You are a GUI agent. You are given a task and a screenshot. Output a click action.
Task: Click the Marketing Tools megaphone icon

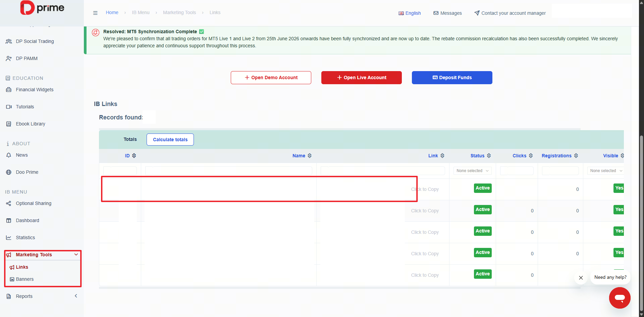coord(9,255)
